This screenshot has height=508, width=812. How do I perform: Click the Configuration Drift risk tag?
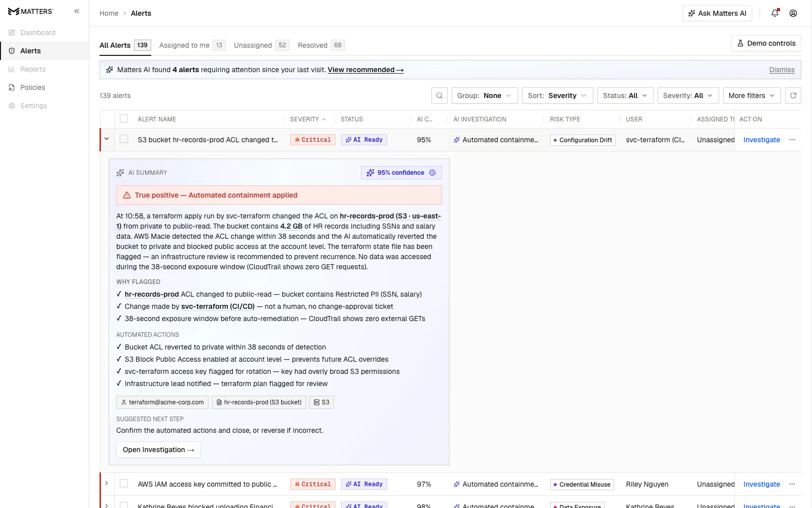[x=583, y=140]
